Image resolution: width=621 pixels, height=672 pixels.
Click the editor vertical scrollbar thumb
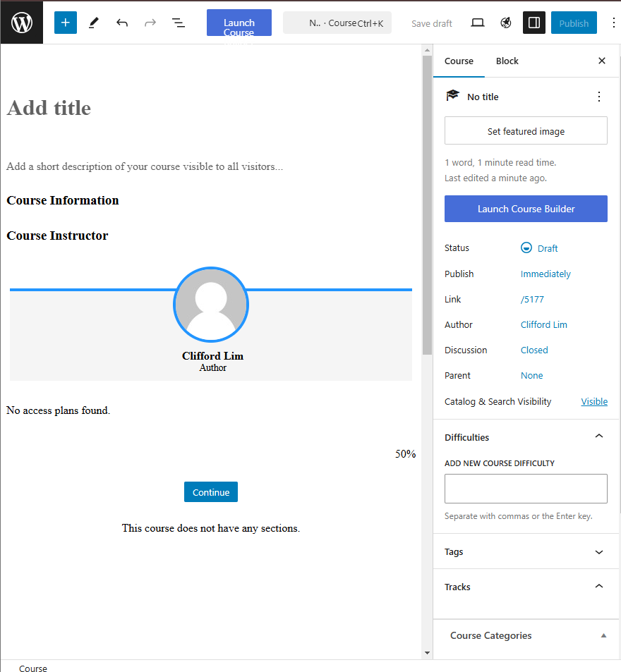tap(427, 205)
